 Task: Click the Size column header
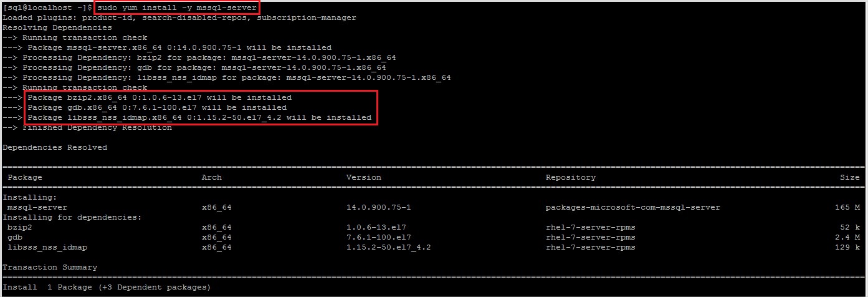(x=850, y=177)
